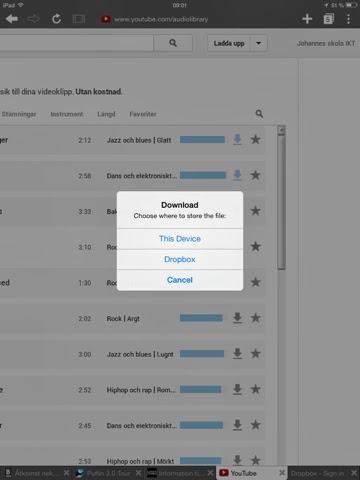This screenshot has height=480, width=360.
Task: Switch to the Åtkomst nek... browser tab
Action: tap(32, 473)
